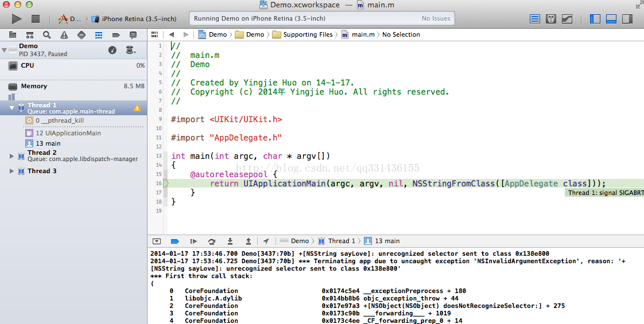
Task: Click the 'No Issues' status text
Action: click(436, 18)
